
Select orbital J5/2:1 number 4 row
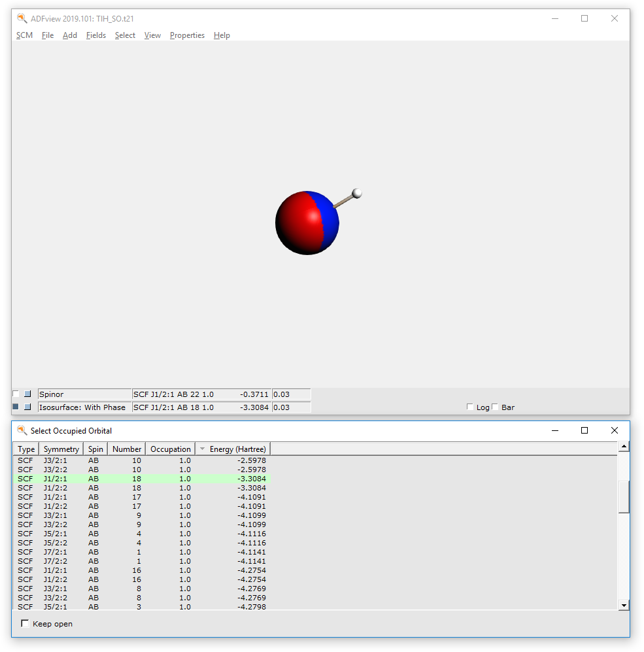[142, 534]
